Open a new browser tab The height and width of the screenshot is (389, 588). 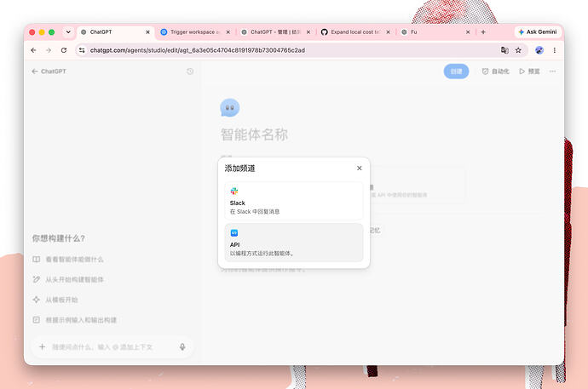tap(483, 32)
